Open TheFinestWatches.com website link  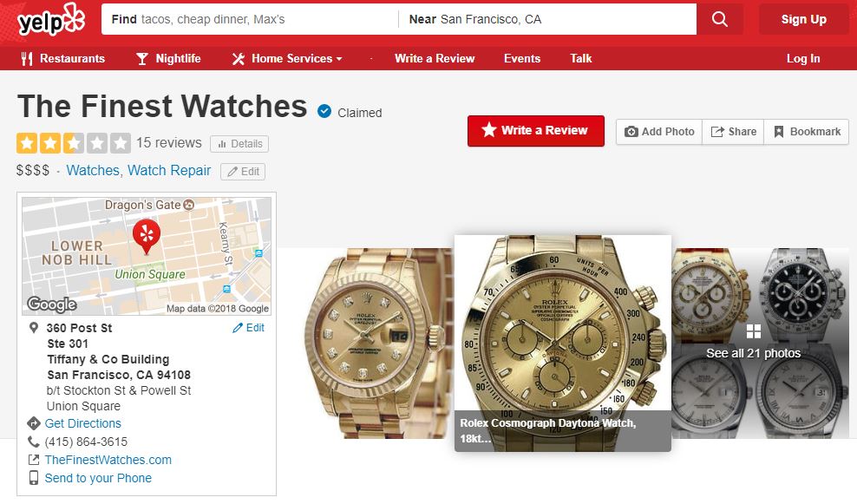pos(108,460)
